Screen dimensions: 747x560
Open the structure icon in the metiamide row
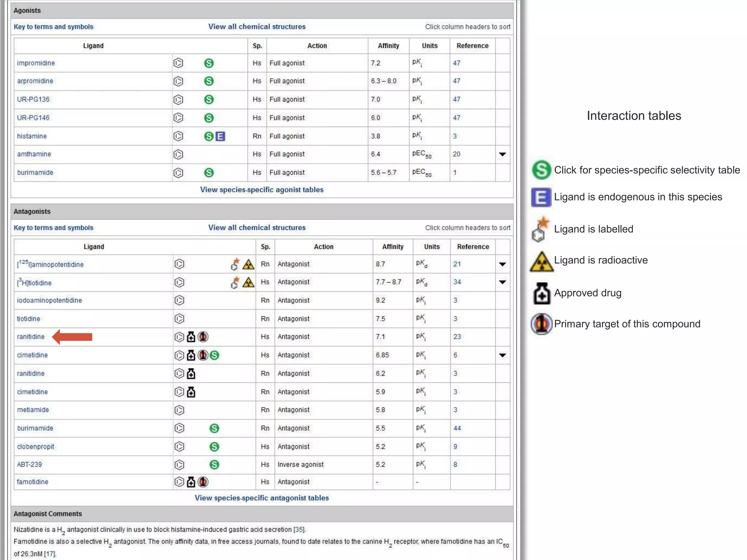click(179, 410)
